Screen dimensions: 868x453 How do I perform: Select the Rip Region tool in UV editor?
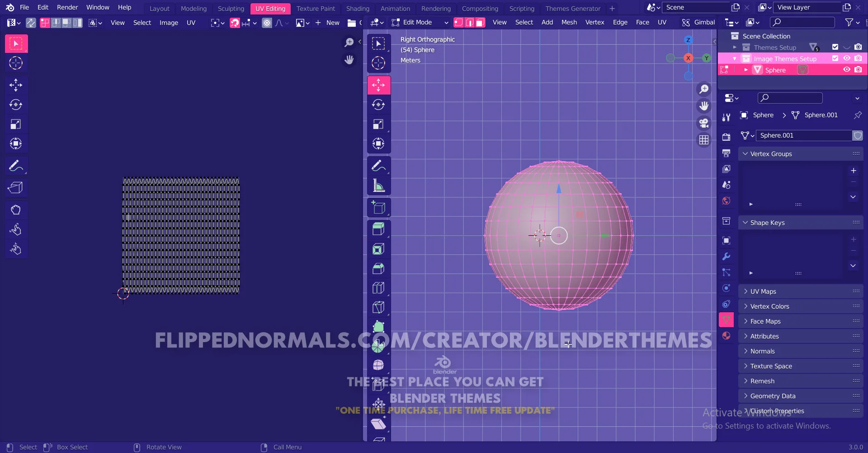click(16, 187)
